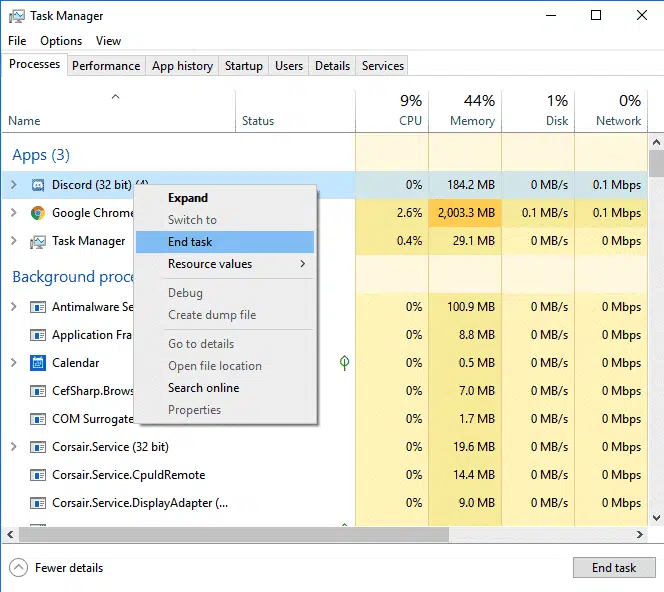Click the End task button at bottom

[x=614, y=567]
